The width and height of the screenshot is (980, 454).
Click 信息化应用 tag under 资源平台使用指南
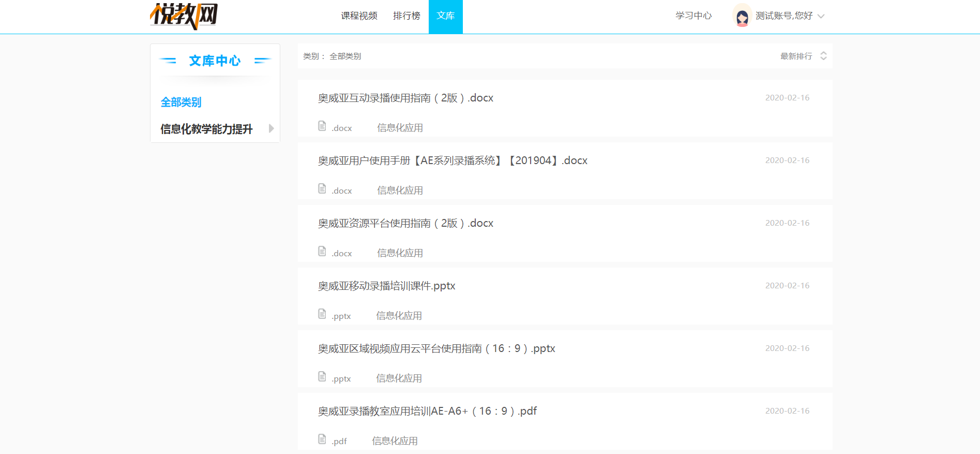tap(400, 253)
